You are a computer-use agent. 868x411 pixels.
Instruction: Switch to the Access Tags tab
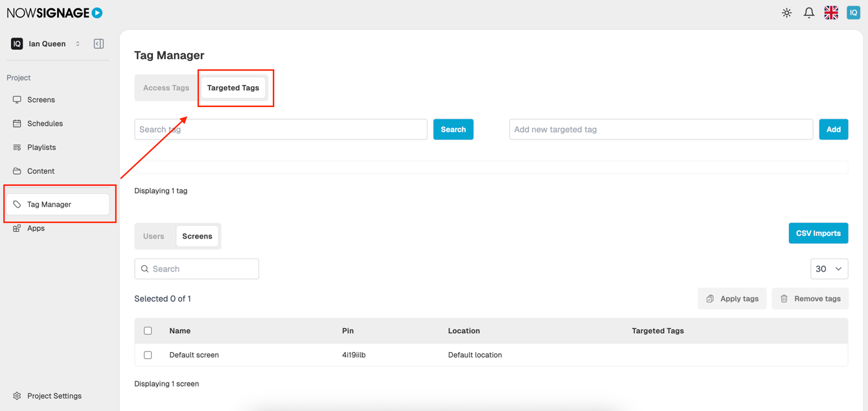pyautogui.click(x=166, y=88)
